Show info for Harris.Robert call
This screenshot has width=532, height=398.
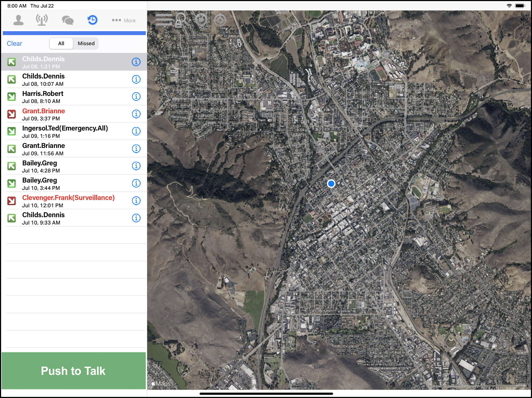click(x=136, y=97)
